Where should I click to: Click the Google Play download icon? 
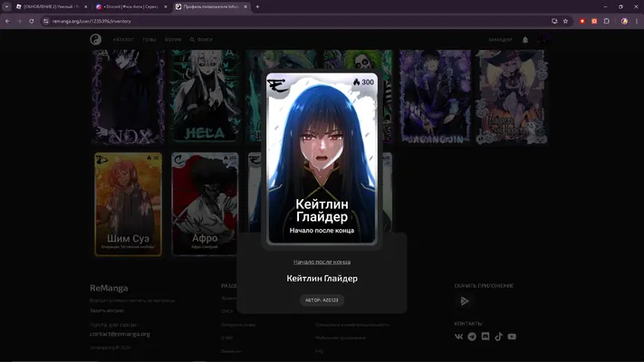click(x=465, y=301)
